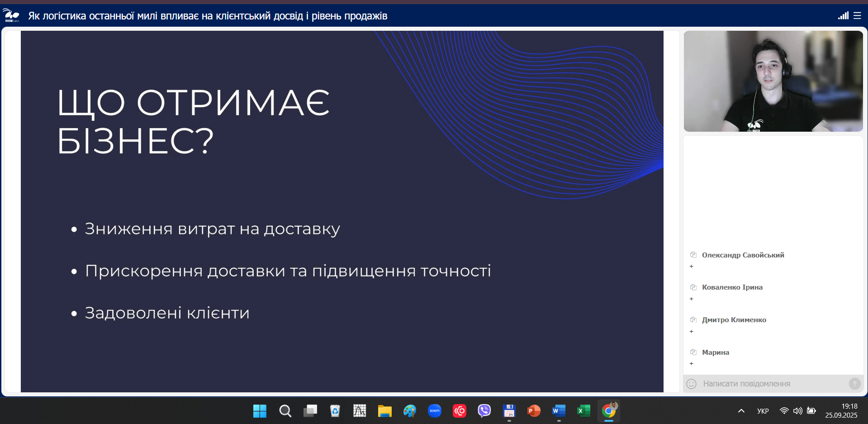The image size is (868, 424).
Task: Open the clock and date panel
Action: click(841, 411)
